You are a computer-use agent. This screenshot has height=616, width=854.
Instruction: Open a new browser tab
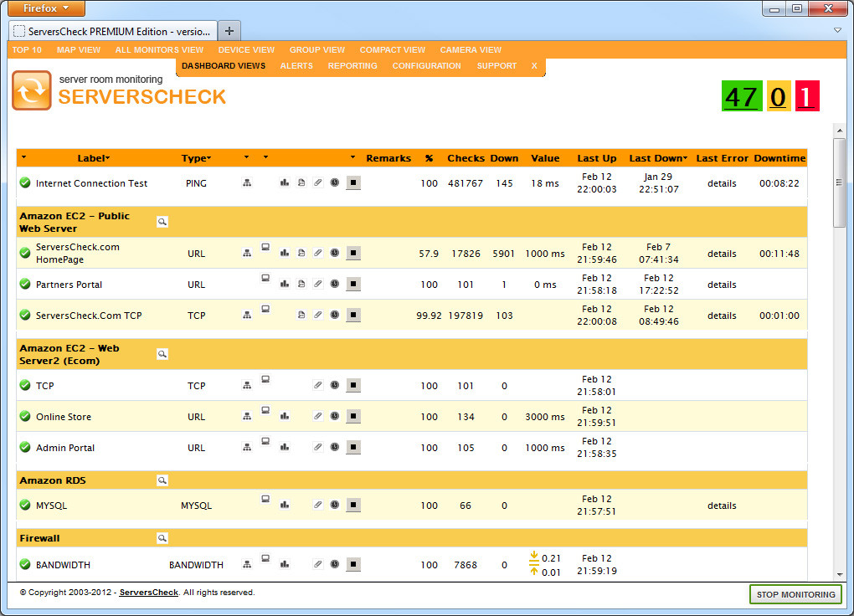[x=229, y=31]
